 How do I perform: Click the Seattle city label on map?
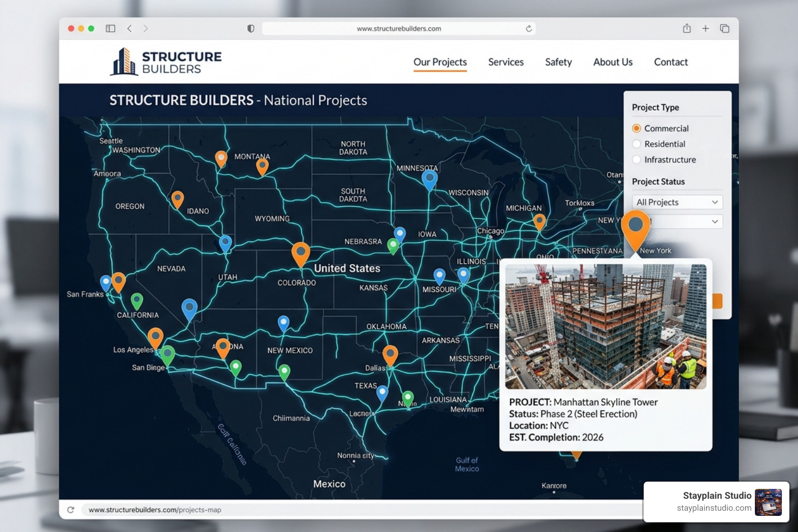(111, 141)
